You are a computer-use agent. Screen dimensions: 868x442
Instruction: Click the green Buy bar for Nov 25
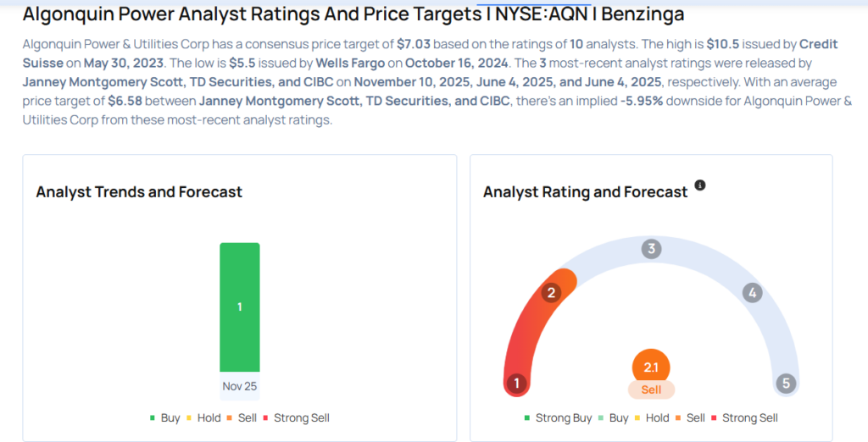240,307
